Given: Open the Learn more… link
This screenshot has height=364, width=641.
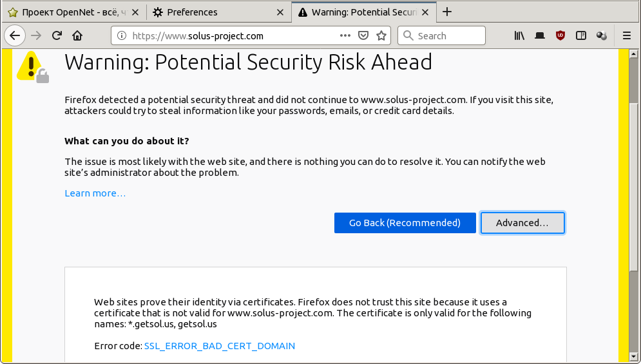Looking at the screenshot, I should [x=95, y=193].
